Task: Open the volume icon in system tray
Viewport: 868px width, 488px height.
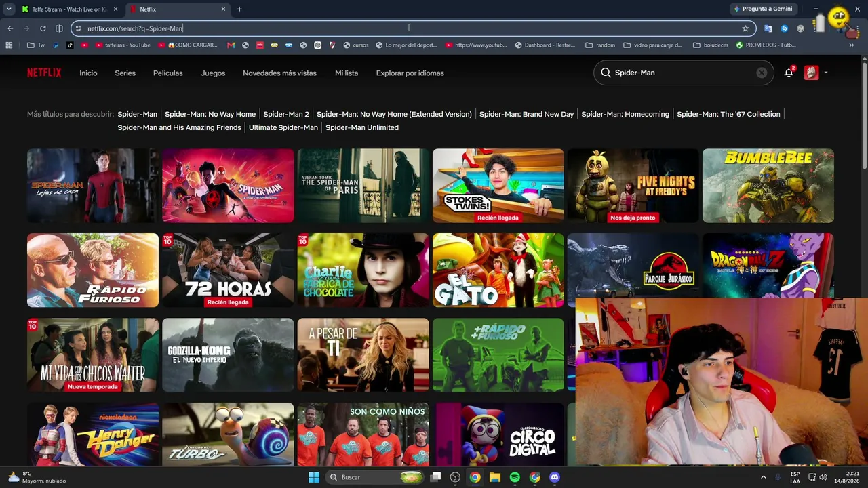Action: [823, 477]
